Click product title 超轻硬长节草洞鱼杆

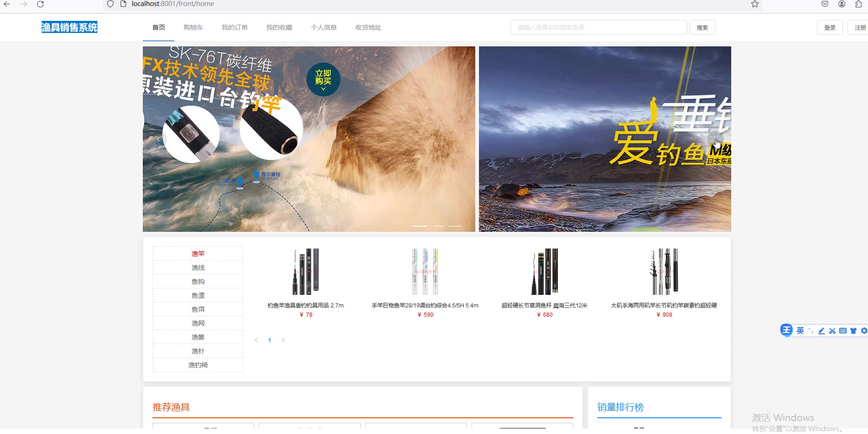pyautogui.click(x=544, y=306)
